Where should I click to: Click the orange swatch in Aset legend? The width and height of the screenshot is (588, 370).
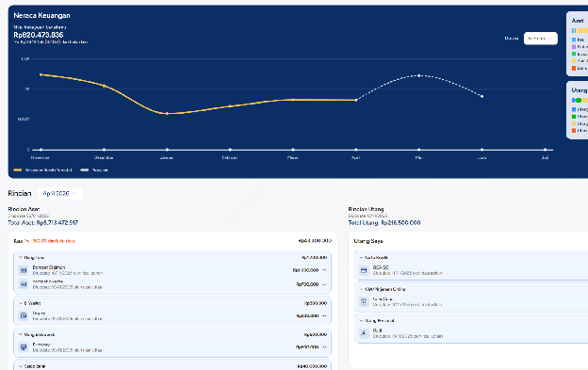(x=574, y=68)
